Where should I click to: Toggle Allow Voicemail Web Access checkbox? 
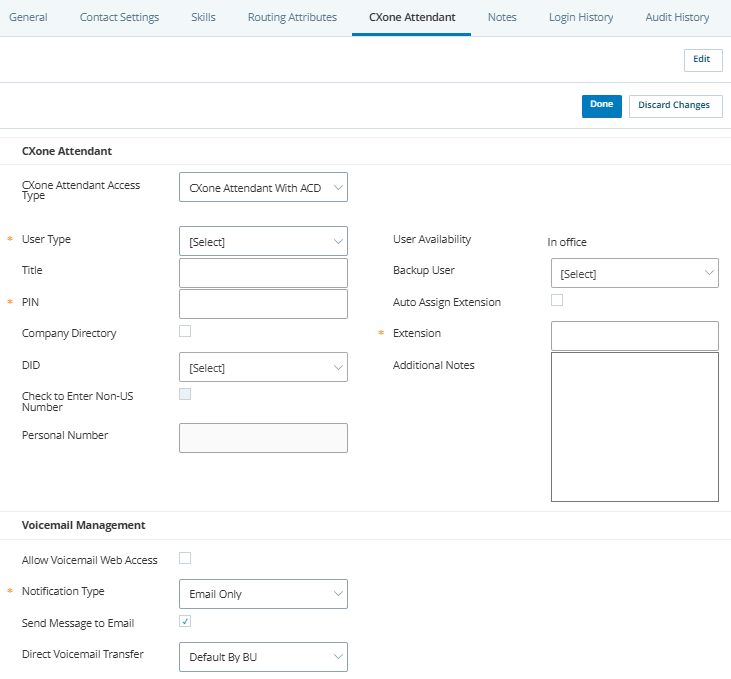(x=185, y=558)
